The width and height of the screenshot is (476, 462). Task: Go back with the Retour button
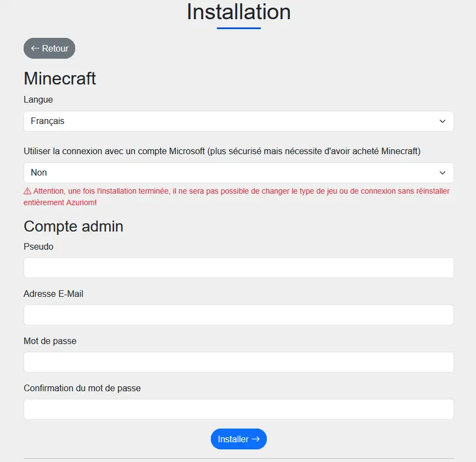[x=49, y=48]
